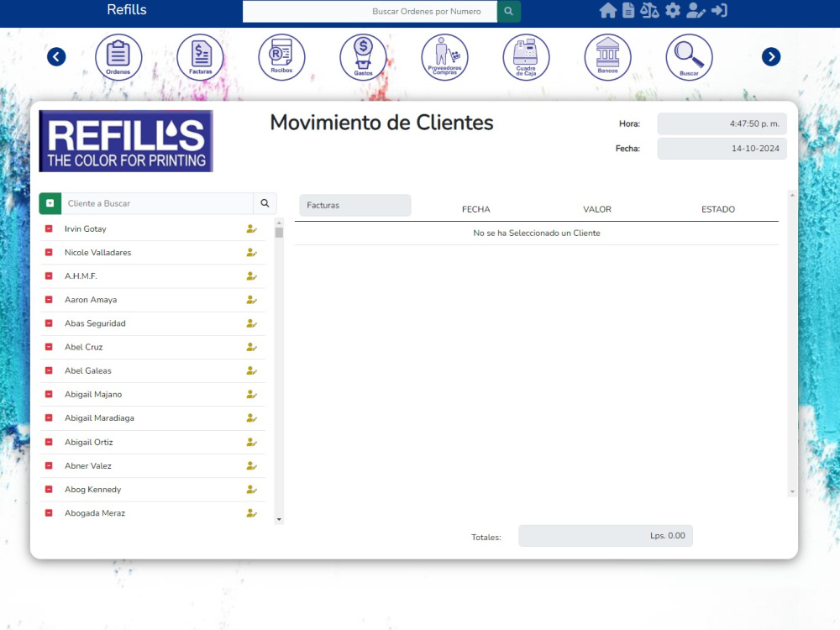Open the Recibos module icon
The width and height of the screenshot is (840, 630).
[281, 57]
